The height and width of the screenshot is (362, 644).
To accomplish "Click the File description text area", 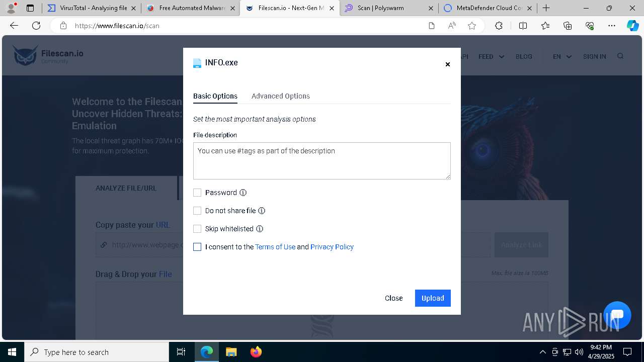I will click(x=322, y=161).
